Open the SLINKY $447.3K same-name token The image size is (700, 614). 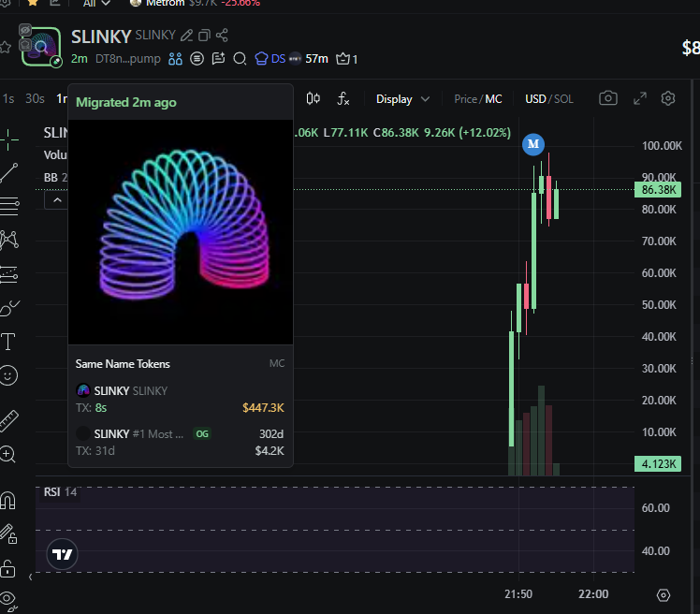click(180, 399)
